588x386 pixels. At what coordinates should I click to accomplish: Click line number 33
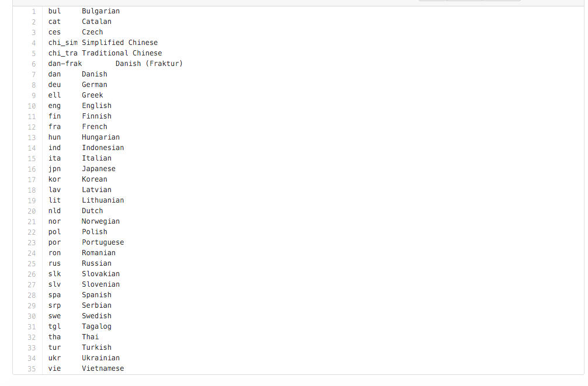(x=32, y=347)
